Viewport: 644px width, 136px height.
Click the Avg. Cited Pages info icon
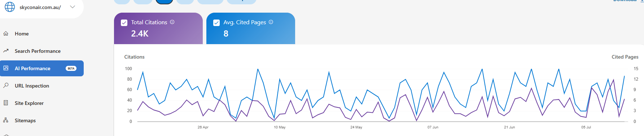point(271,22)
